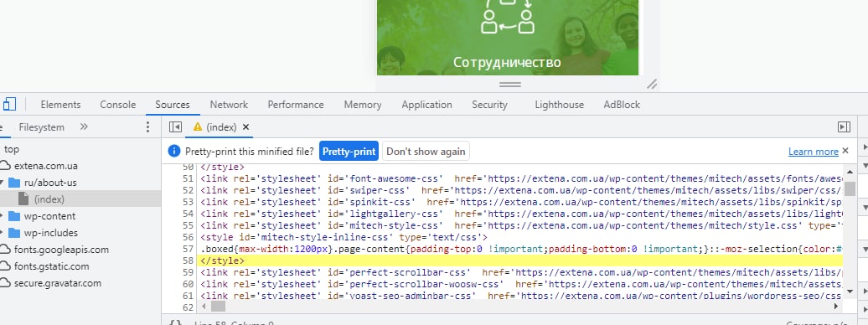The width and height of the screenshot is (868, 325).
Task: Click the warning icon on the (index) tab
Action: pos(197,126)
